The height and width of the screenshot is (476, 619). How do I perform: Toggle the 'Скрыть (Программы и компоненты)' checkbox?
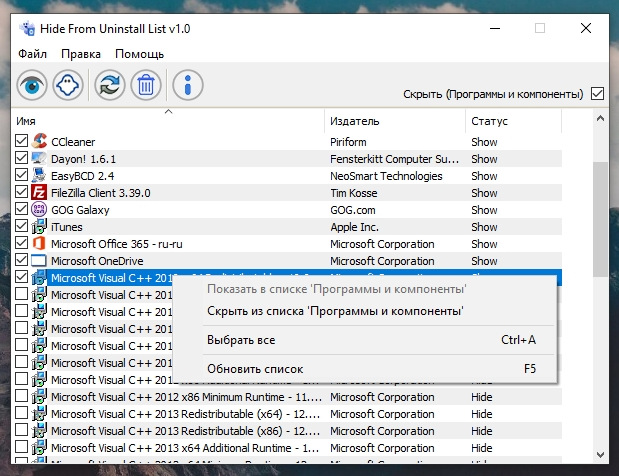597,94
